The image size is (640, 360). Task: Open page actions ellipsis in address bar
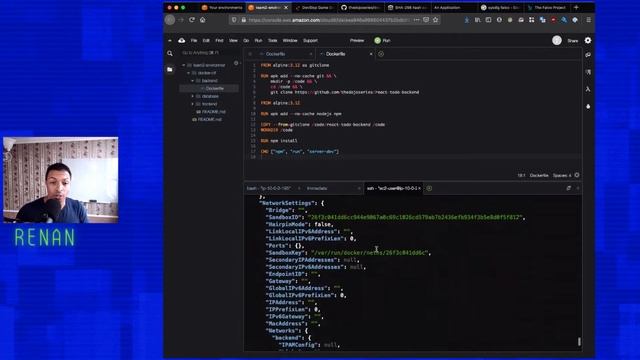click(x=416, y=20)
